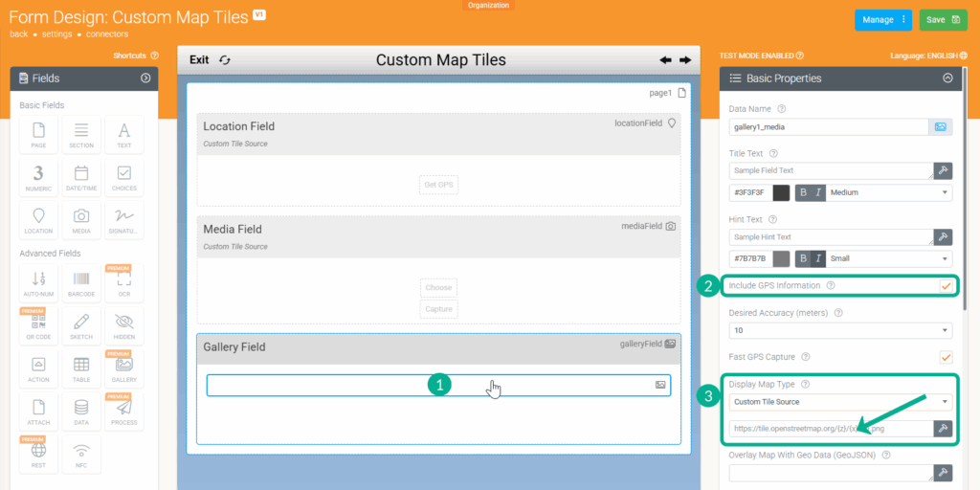Click the Gallery Field input box
Image resolution: width=980 pixels, height=490 pixels.
(438, 385)
